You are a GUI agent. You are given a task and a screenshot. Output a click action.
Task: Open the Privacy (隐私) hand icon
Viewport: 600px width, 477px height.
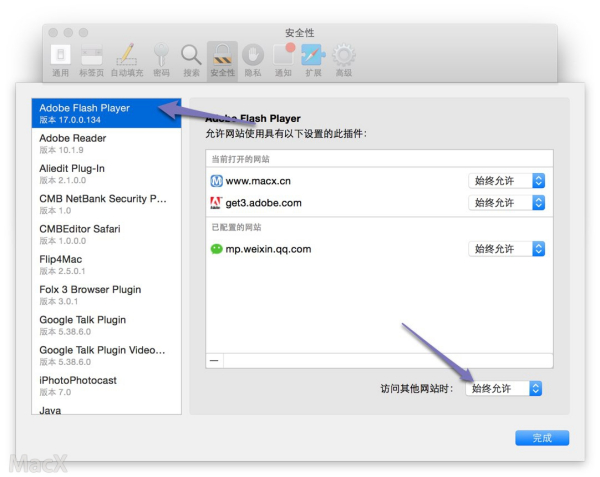(253, 60)
